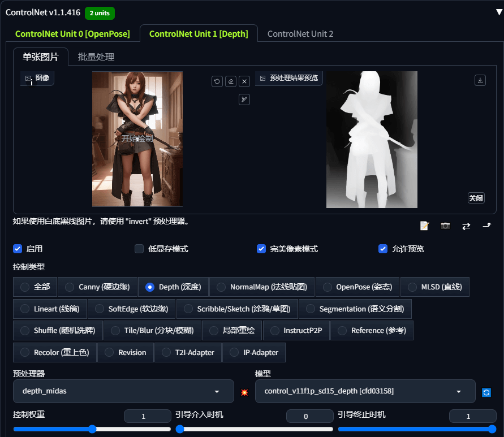This screenshot has width=504, height=437.
Task: Click the 关闭 button on the preview
Action: click(x=476, y=198)
